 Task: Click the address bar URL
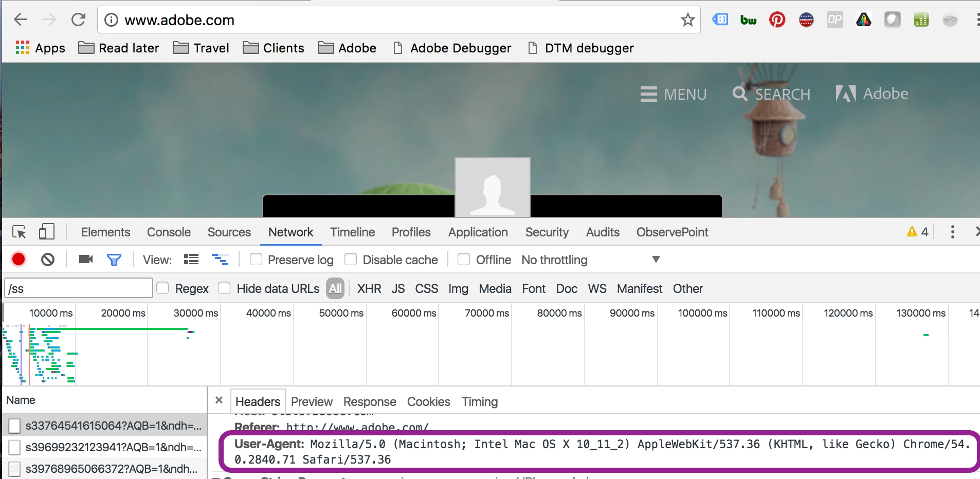179,20
